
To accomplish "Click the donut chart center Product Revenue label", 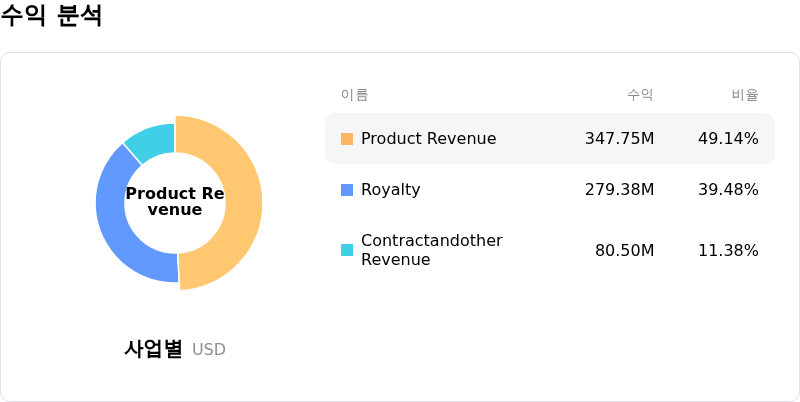I will pos(175,201).
